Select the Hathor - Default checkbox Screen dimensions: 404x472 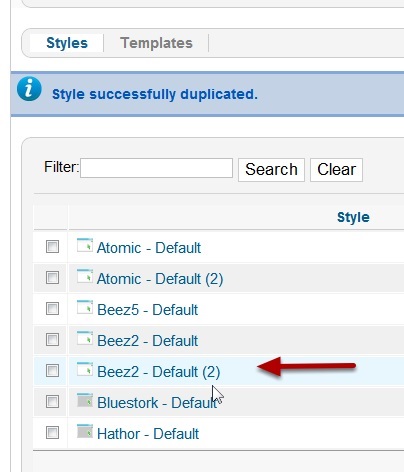coord(52,432)
